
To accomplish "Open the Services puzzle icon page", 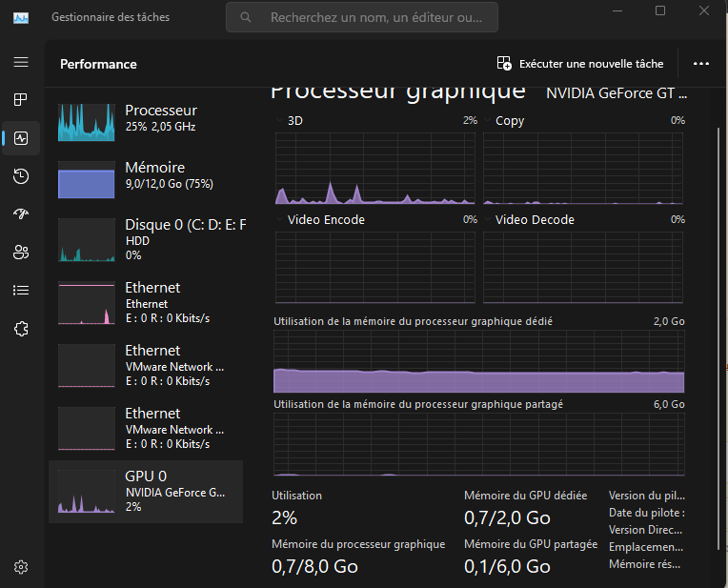I will point(21,329).
